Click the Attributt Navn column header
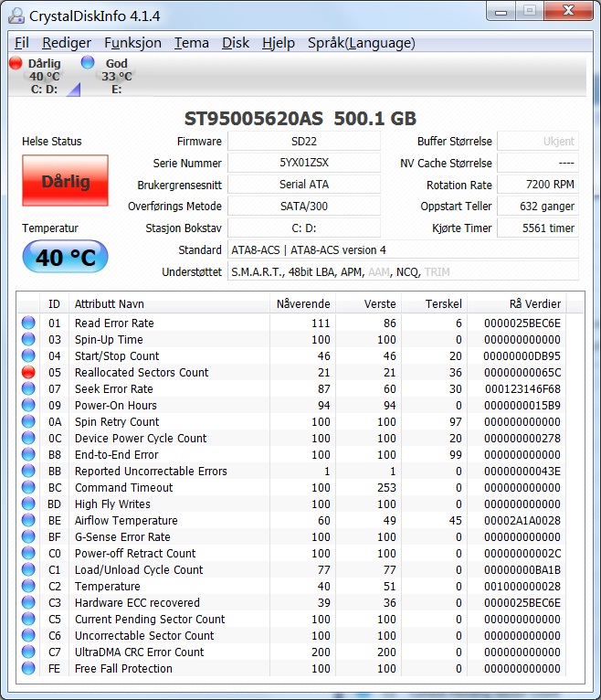The height and width of the screenshot is (700, 601). [x=170, y=303]
